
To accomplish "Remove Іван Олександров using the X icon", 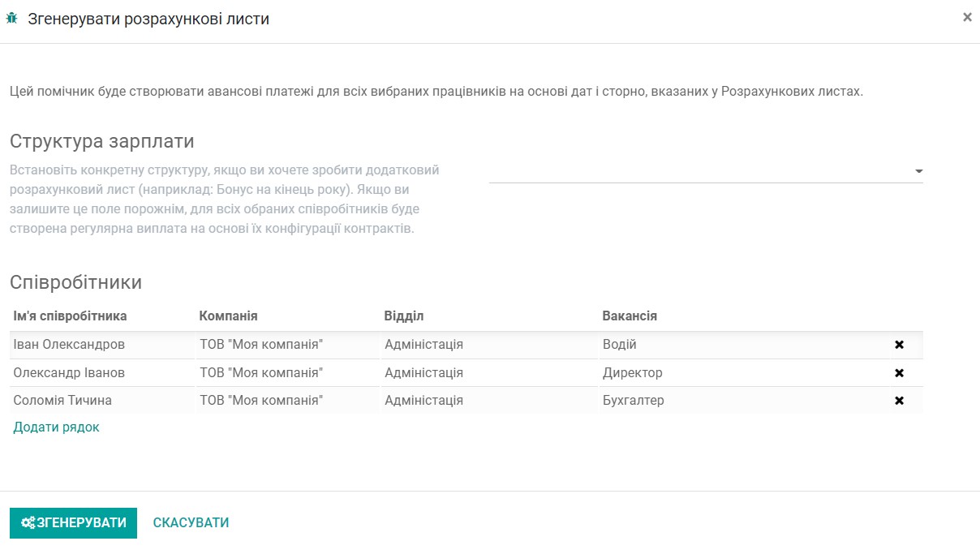I will [899, 344].
